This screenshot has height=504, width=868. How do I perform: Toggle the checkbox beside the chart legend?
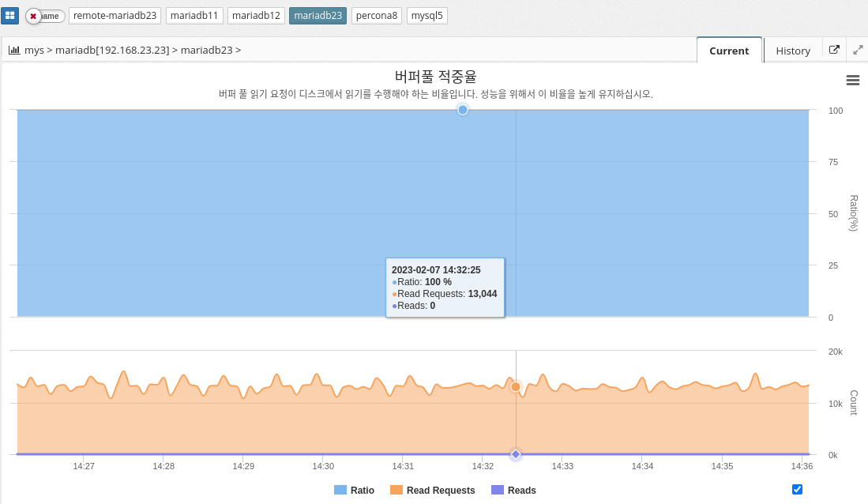(x=797, y=489)
